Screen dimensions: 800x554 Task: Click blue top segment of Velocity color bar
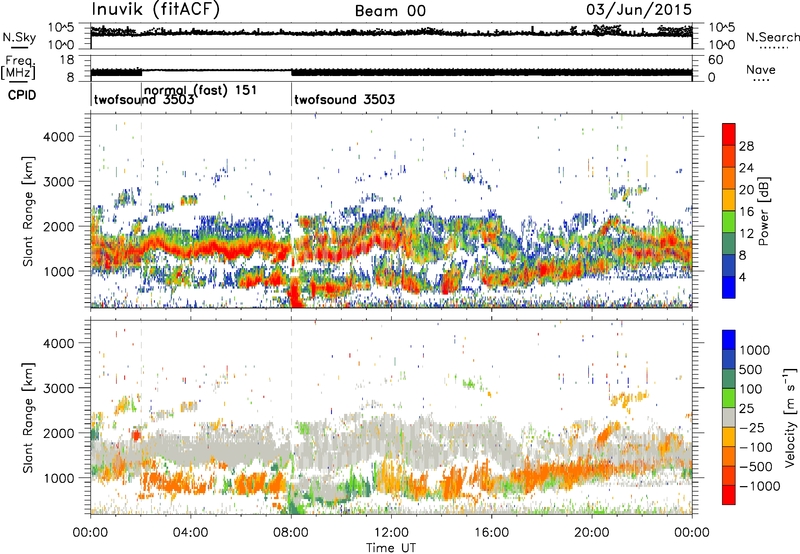(729, 340)
